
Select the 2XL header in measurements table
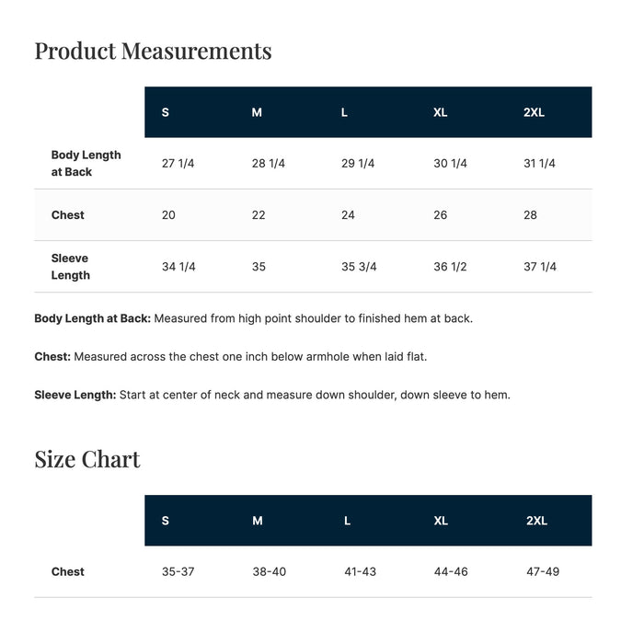pos(534,112)
